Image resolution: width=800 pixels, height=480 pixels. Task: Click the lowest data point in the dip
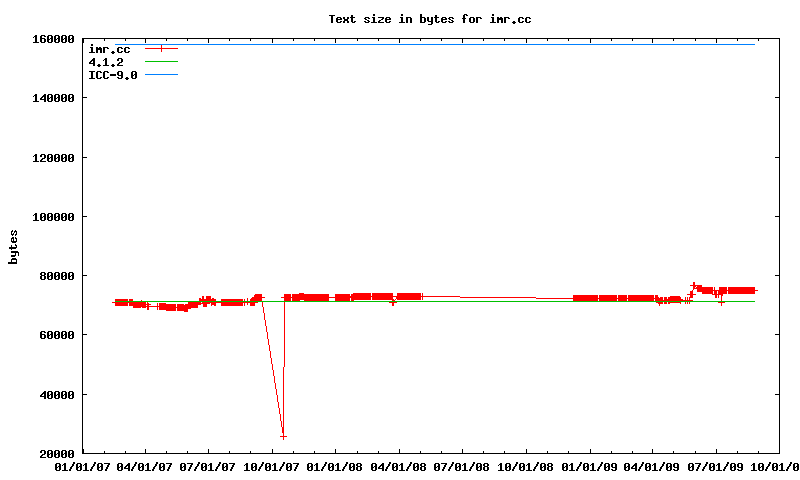(x=283, y=436)
